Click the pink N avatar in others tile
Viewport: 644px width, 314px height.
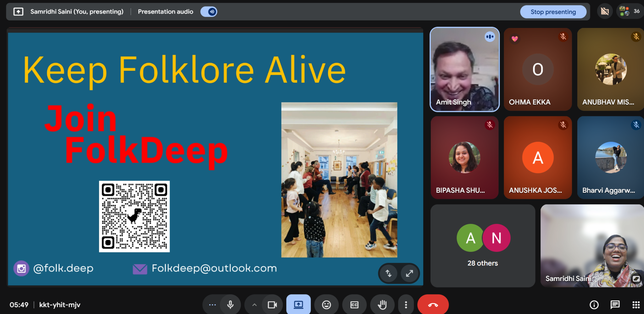pos(497,238)
